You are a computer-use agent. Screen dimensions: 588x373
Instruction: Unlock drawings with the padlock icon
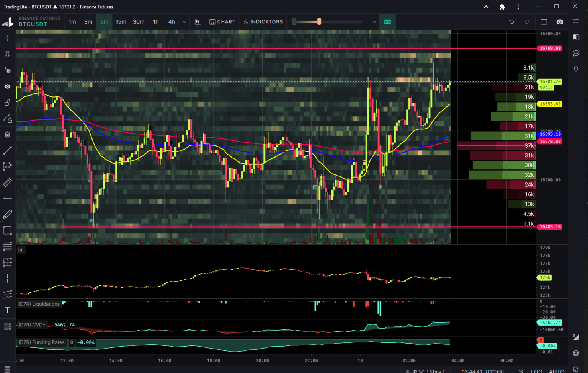click(7, 103)
